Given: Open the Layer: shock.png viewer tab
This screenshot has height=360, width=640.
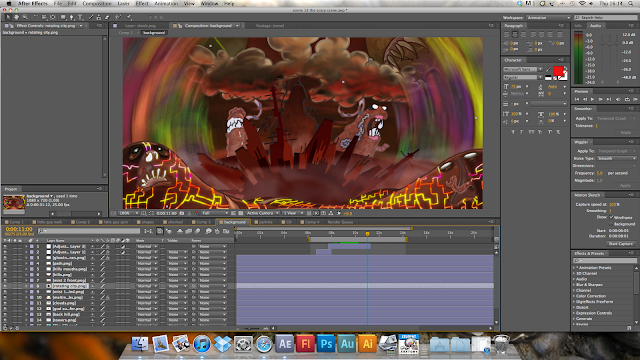Looking at the screenshot, I should [139, 26].
